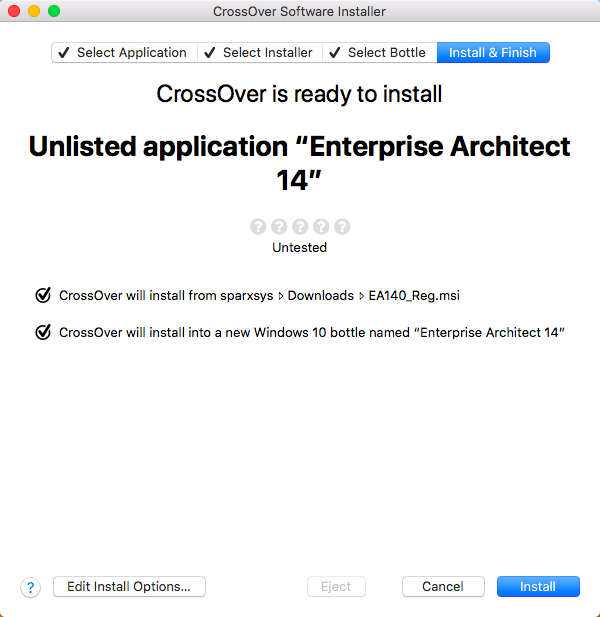Click the last rating question-mark icon
Viewport: 600px width, 617px height.
(x=342, y=227)
